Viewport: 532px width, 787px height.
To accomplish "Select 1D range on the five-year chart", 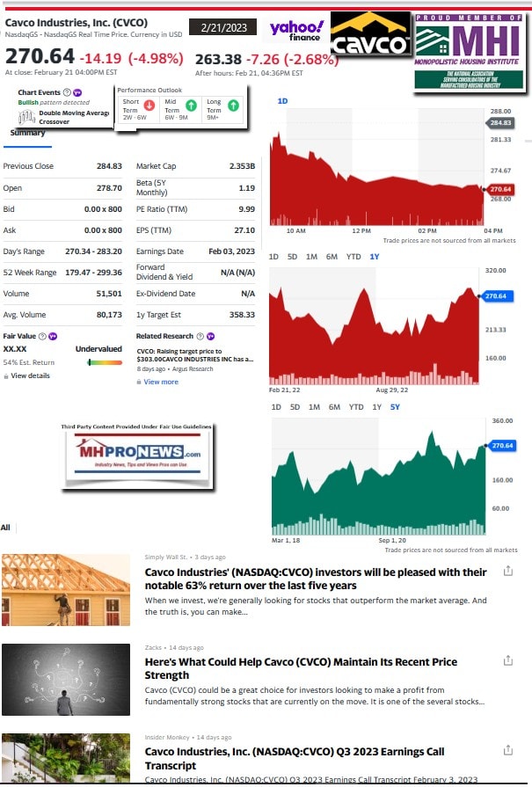I will tap(276, 407).
